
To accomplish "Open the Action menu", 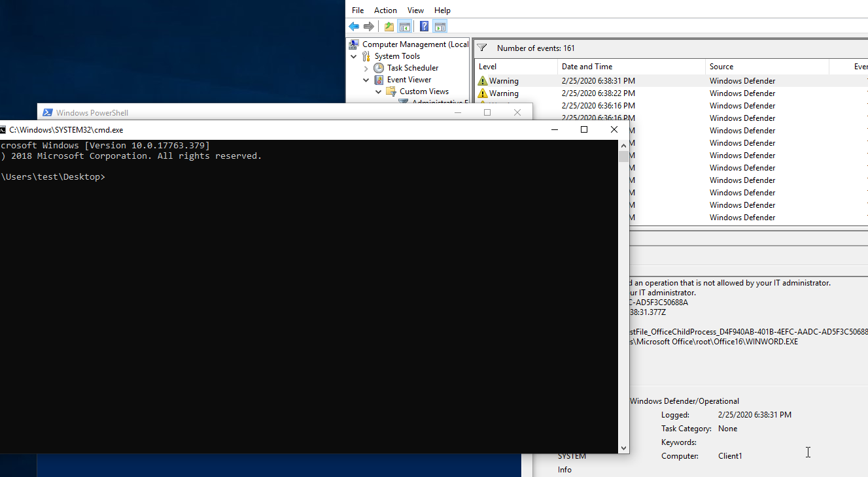I will (x=385, y=10).
